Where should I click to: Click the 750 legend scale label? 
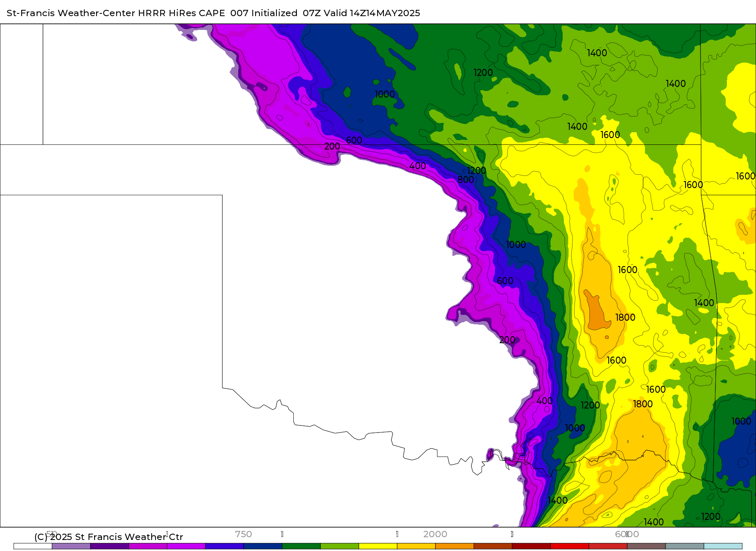[x=243, y=534]
